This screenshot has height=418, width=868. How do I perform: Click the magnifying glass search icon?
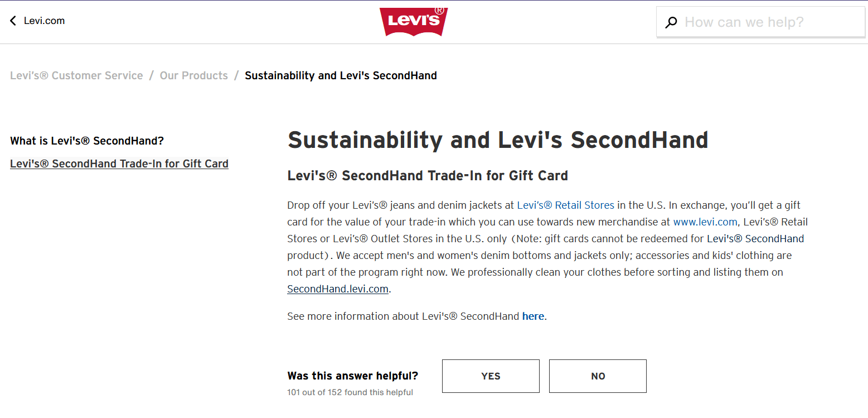[x=671, y=22]
